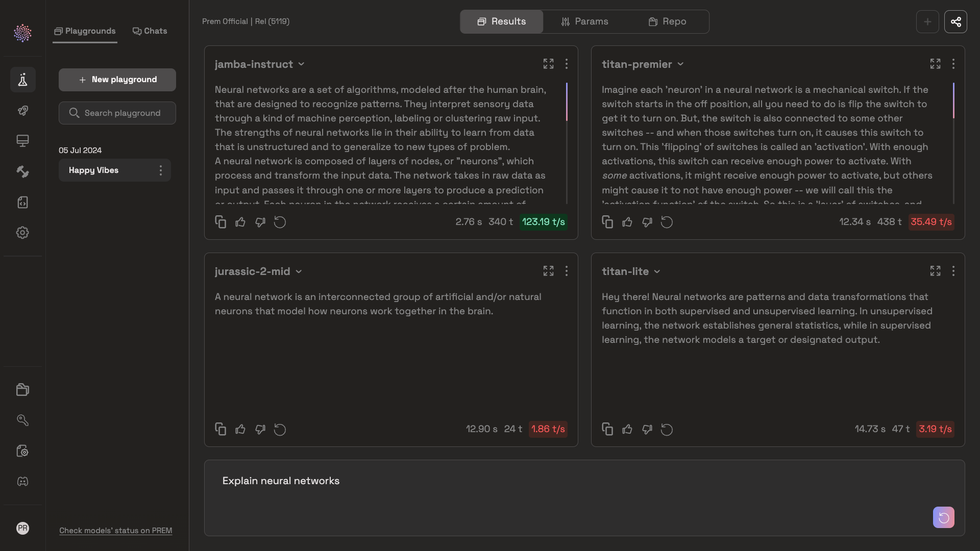
Task: Click the Search playground field
Action: [x=117, y=113]
